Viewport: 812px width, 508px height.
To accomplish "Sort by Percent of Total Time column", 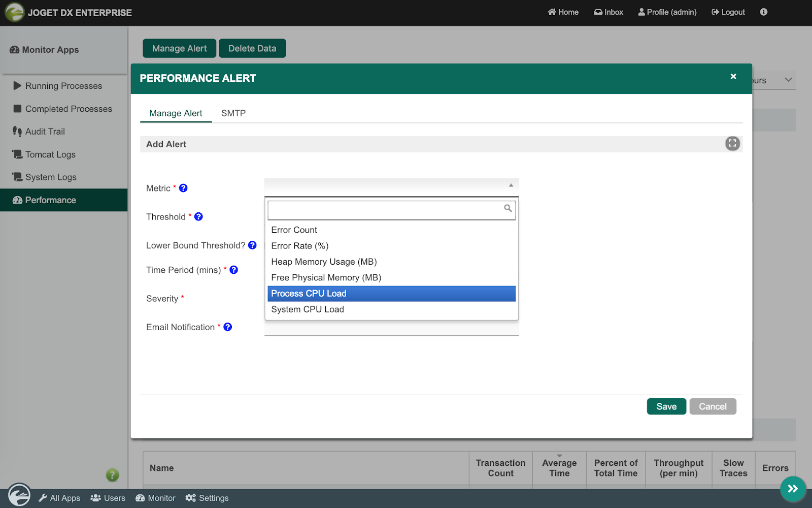I will pyautogui.click(x=616, y=468).
